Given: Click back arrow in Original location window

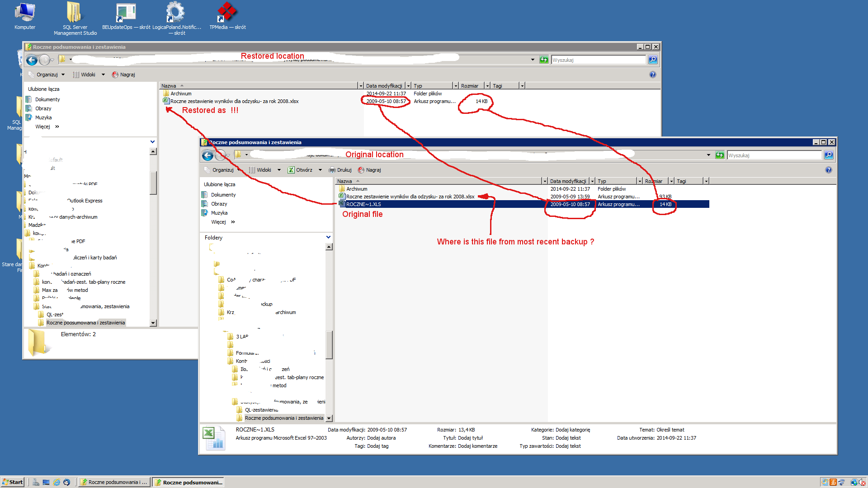Looking at the screenshot, I should click(208, 155).
